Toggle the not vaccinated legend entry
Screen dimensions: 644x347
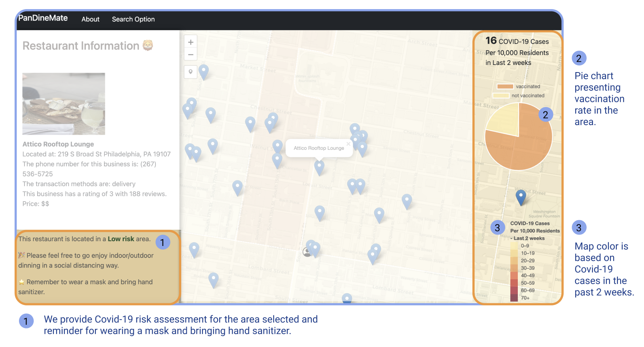point(501,95)
